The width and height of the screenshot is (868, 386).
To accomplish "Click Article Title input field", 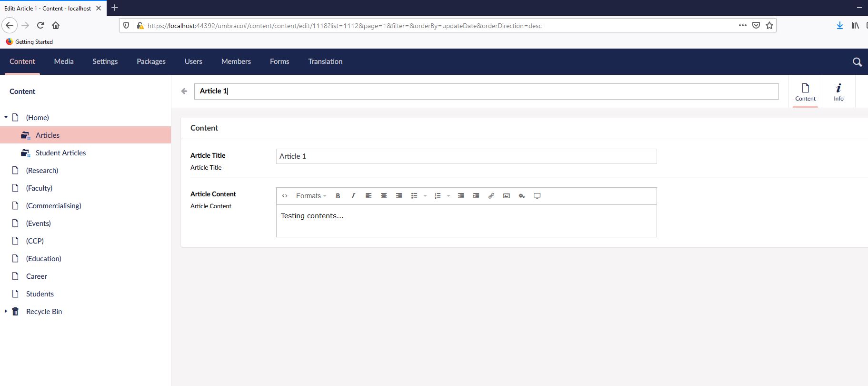I will coord(466,156).
